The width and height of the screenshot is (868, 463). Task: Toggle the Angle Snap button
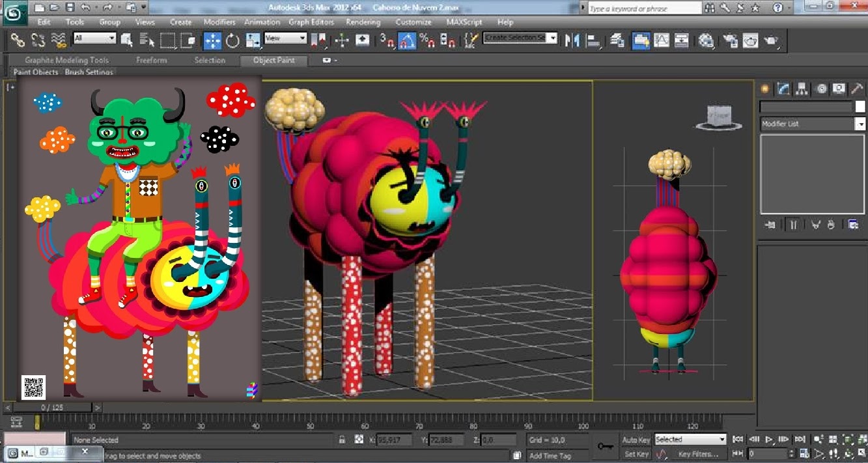pos(407,40)
